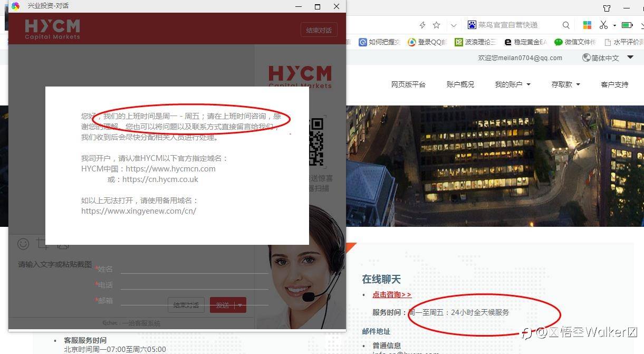This screenshot has width=644, height=354.
Task: Click the https://www.xingyenew.com/cn/ backup link
Action: (x=139, y=211)
